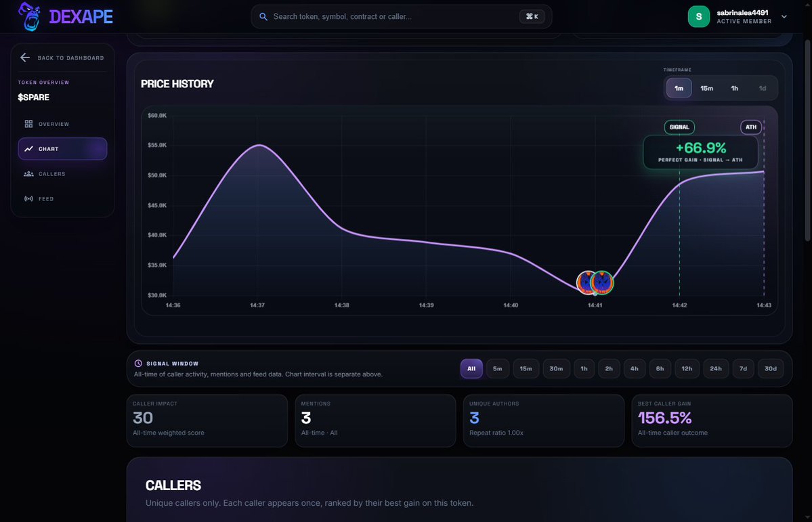The image size is (812, 522).
Task: Click the DEXAPE wordmark
Action: (81, 16)
